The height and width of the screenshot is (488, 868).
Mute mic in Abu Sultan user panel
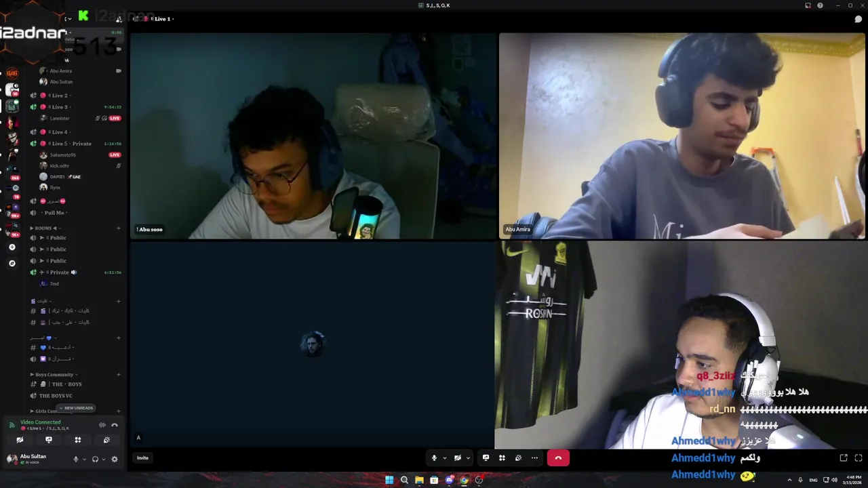pyautogui.click(x=76, y=459)
